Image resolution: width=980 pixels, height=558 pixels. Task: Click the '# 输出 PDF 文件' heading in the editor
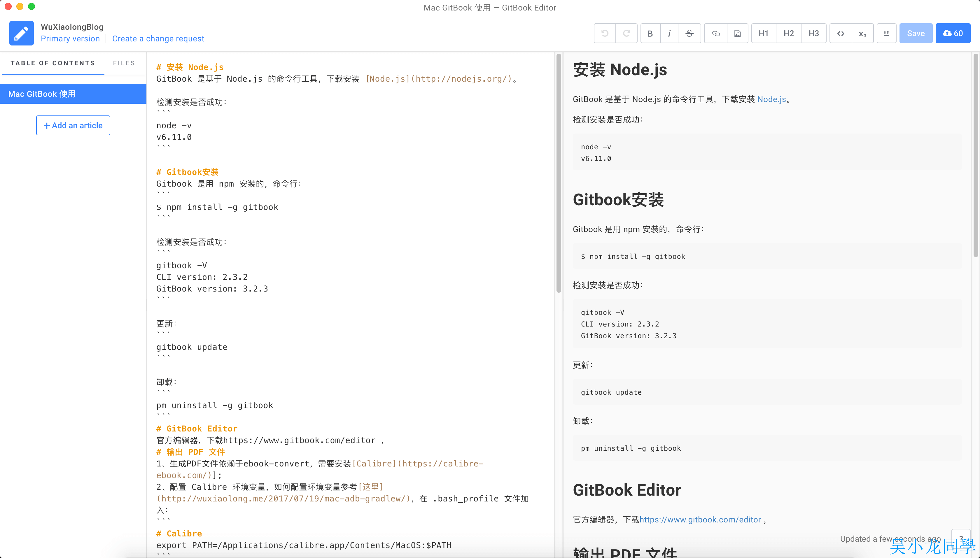click(x=190, y=452)
